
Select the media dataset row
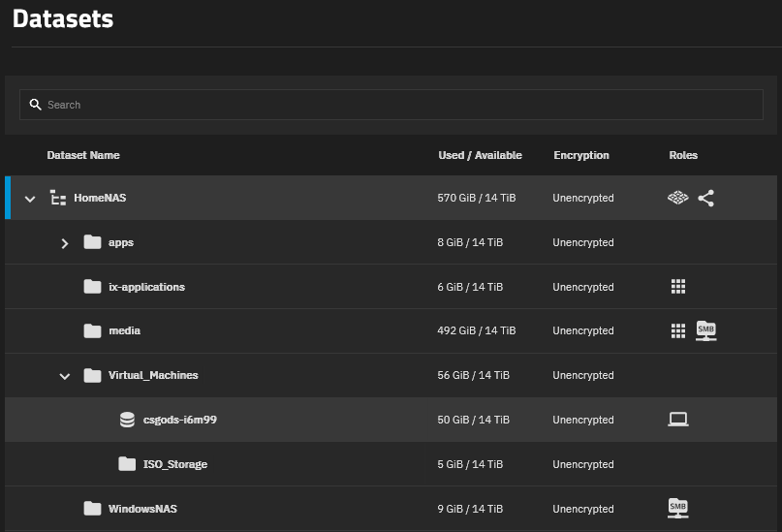pyautogui.click(x=124, y=331)
